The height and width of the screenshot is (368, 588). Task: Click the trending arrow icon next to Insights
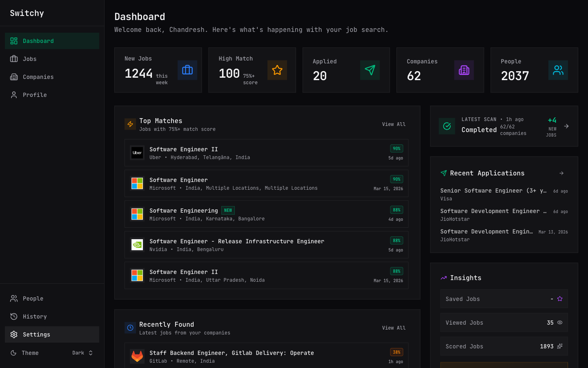[x=444, y=278]
